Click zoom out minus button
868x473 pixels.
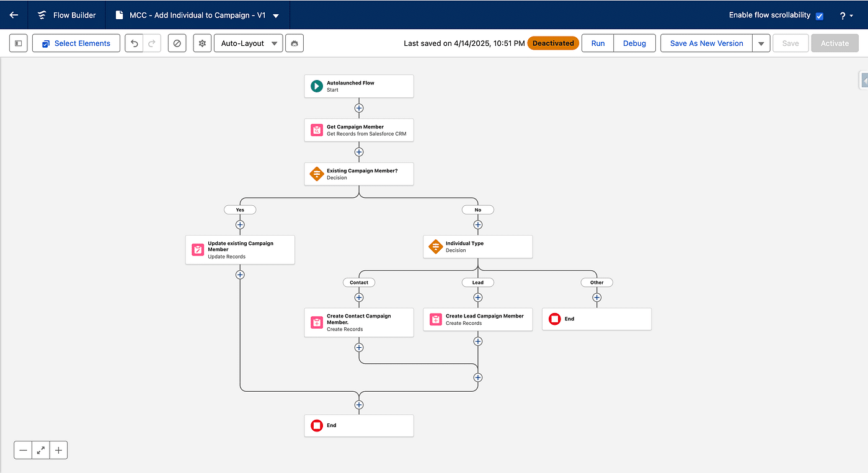click(24, 451)
